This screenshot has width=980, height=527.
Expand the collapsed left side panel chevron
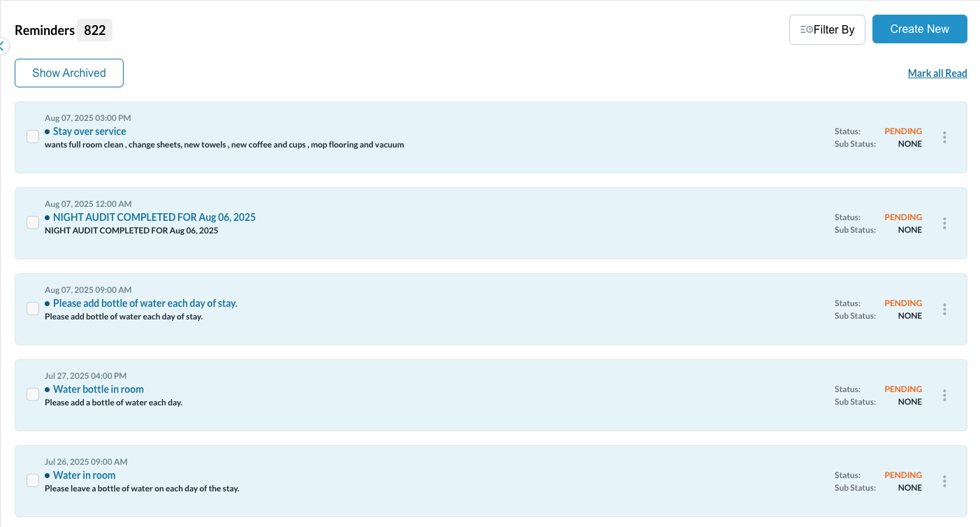[x=3, y=45]
